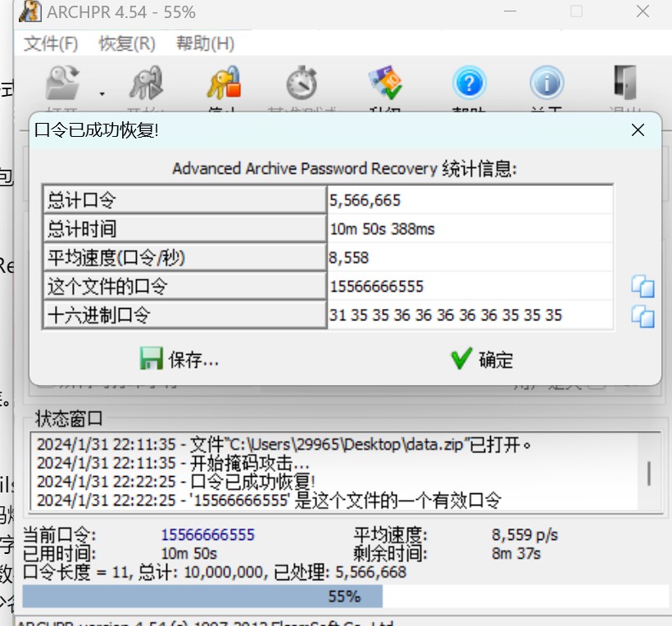Select the 总计口令 value 5,566,665
The width and height of the screenshot is (672, 626).
pyautogui.click(x=365, y=200)
